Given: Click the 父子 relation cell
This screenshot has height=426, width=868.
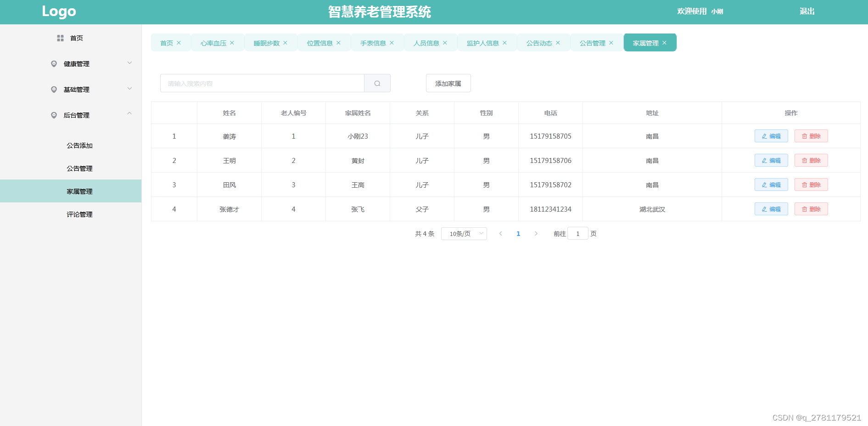Looking at the screenshot, I should (x=422, y=209).
